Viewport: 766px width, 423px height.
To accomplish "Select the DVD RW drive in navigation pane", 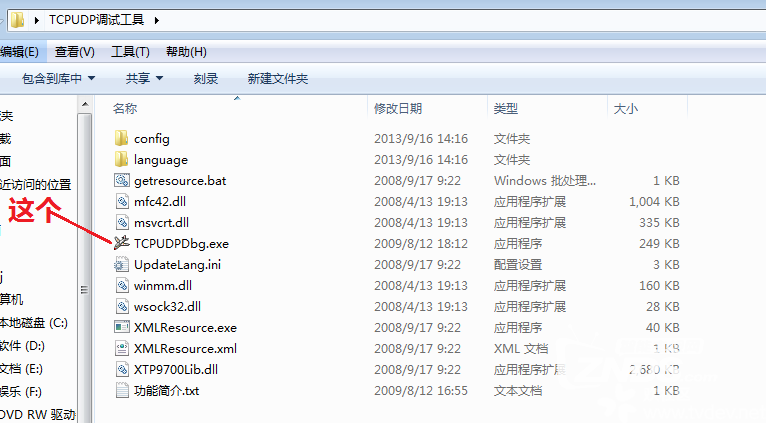I will 38,415.
